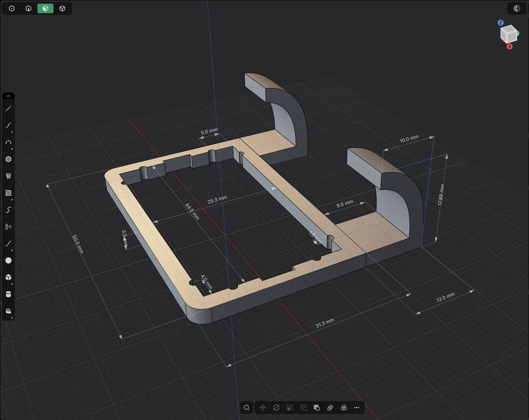Activate the Rotate command
The width and height of the screenshot is (529, 420).
276,407
